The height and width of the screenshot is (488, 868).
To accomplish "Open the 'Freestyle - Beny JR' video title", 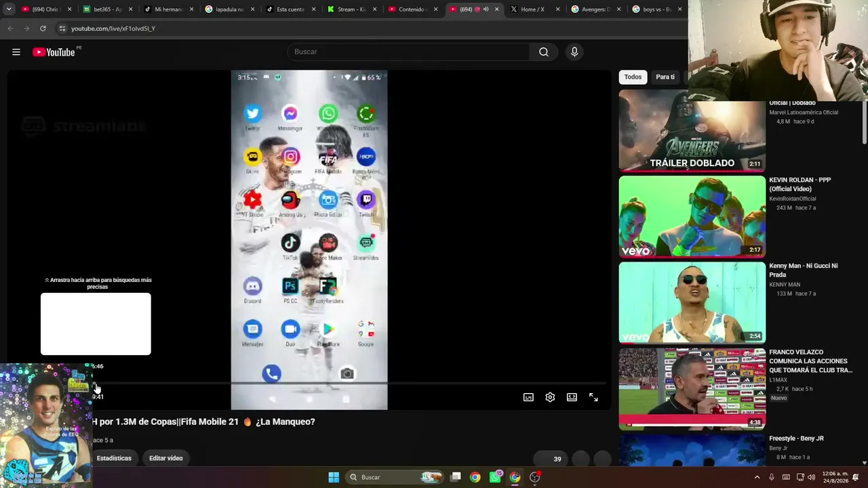I will [x=796, y=439].
